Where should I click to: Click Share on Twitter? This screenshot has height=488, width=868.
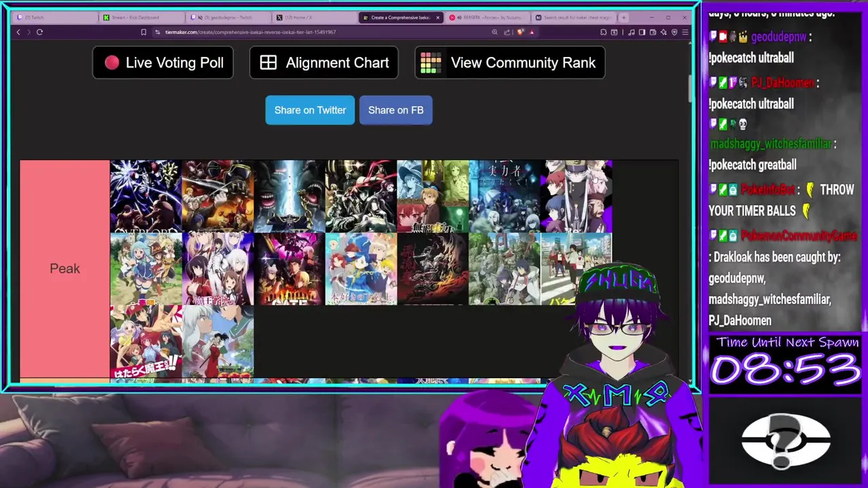(310, 110)
